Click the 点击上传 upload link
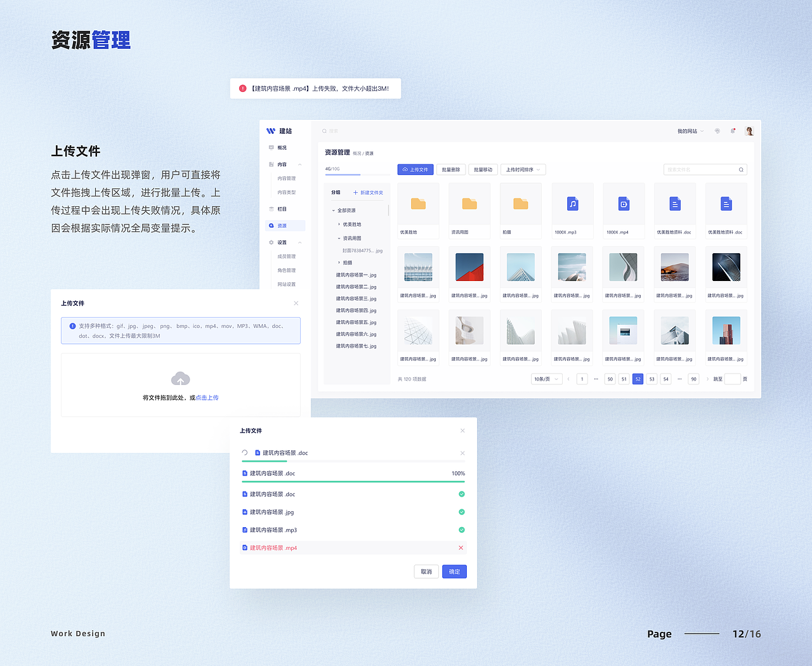This screenshot has width=812, height=666. coord(207,397)
